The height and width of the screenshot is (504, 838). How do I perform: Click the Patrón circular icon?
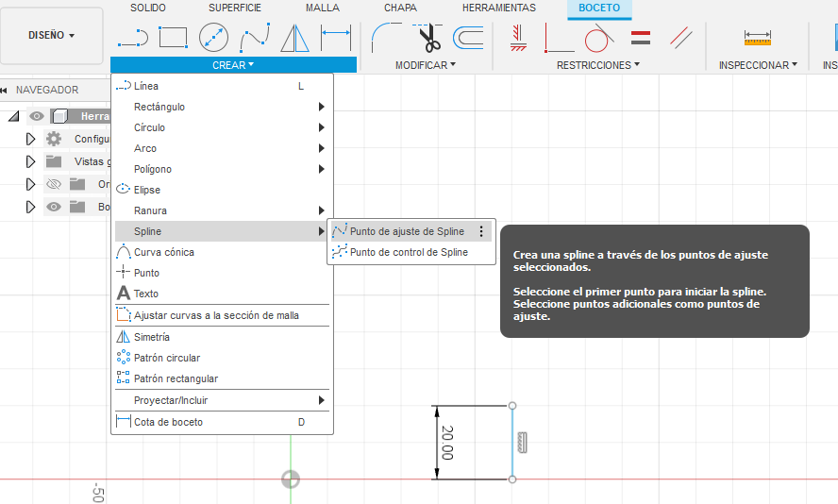coord(123,357)
